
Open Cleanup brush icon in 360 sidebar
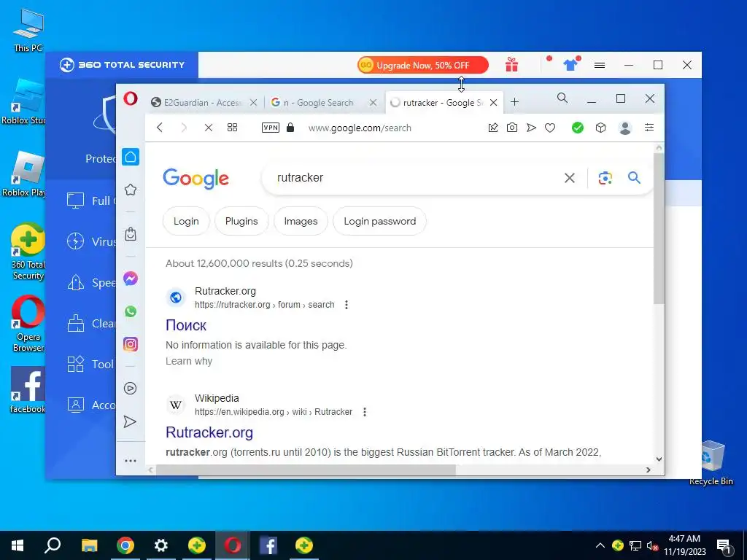tap(75, 323)
